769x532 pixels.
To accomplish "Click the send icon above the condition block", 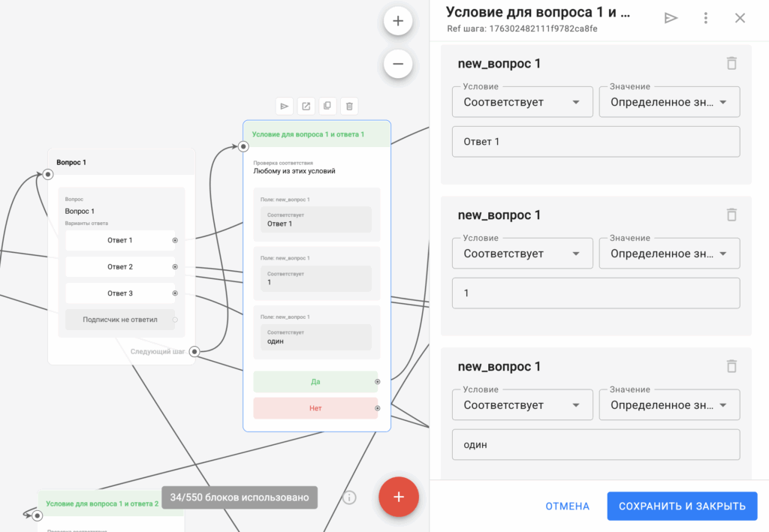I will (x=284, y=107).
